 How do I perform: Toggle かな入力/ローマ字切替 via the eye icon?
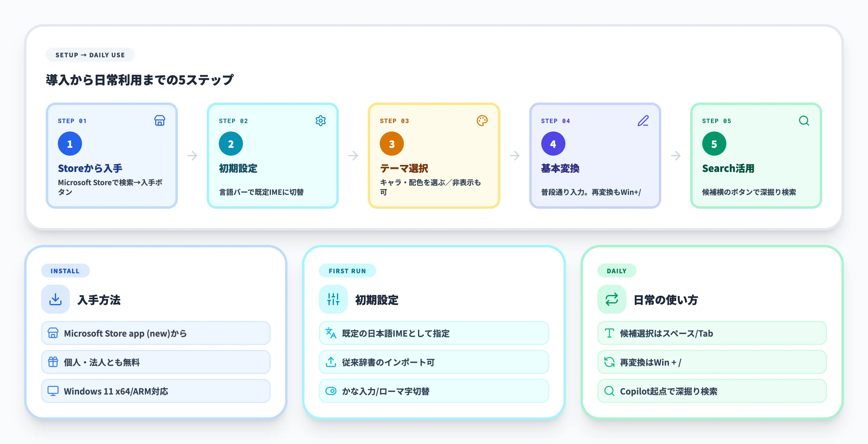coord(331,391)
